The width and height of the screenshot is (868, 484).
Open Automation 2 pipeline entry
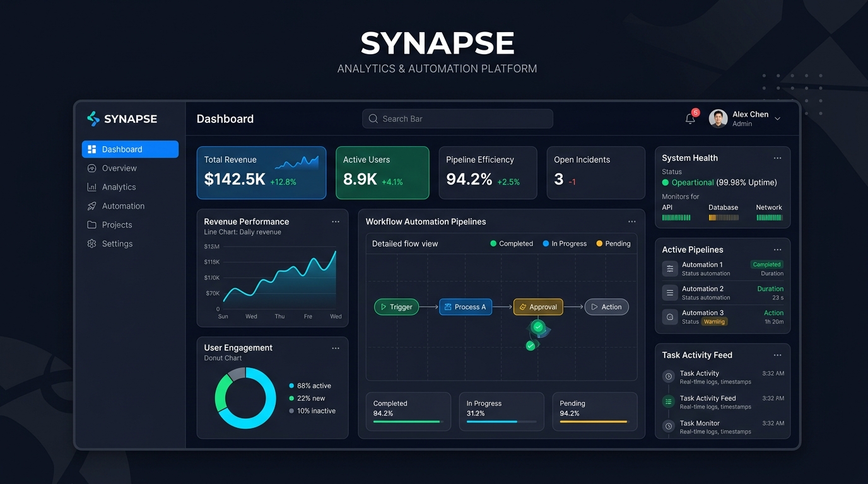tap(722, 292)
